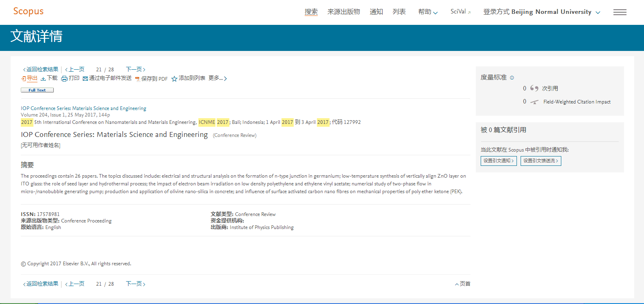Click the add to list star icon
The width and height of the screenshot is (644, 304).
coord(174,79)
